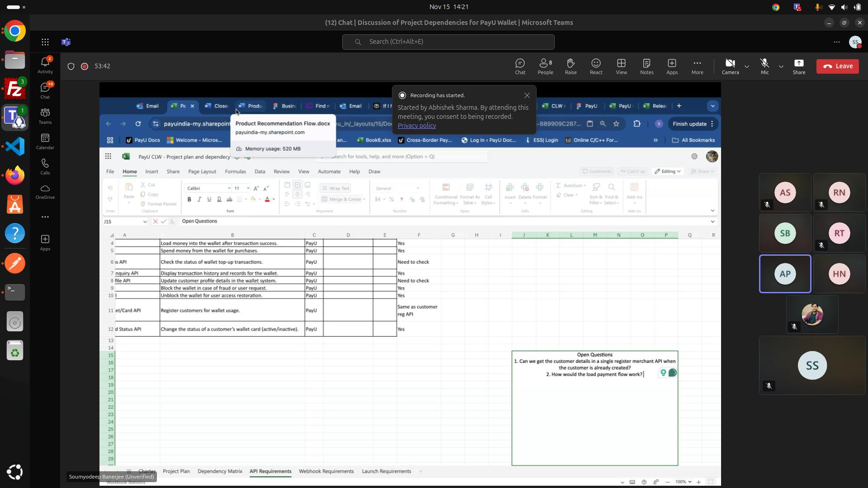Open the View layout options
Screen dimensions: 868x488
(x=621, y=66)
